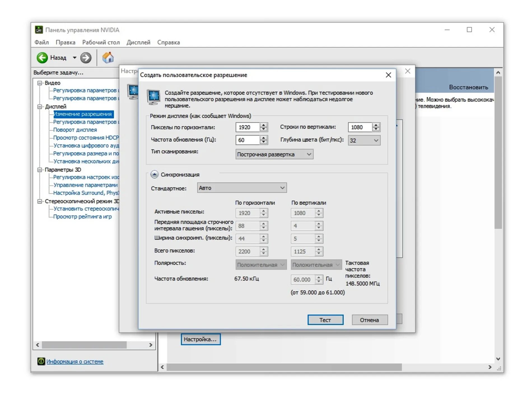Open the Back history dropdown arrow
The image size is (532, 394).
point(74,58)
